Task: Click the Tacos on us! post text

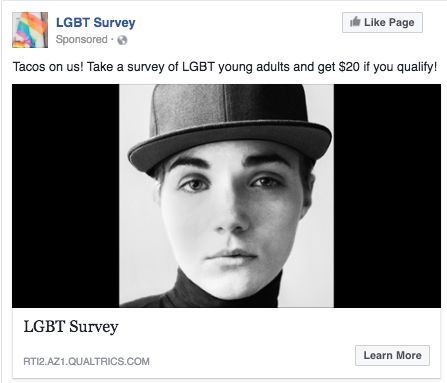Action: click(48, 67)
